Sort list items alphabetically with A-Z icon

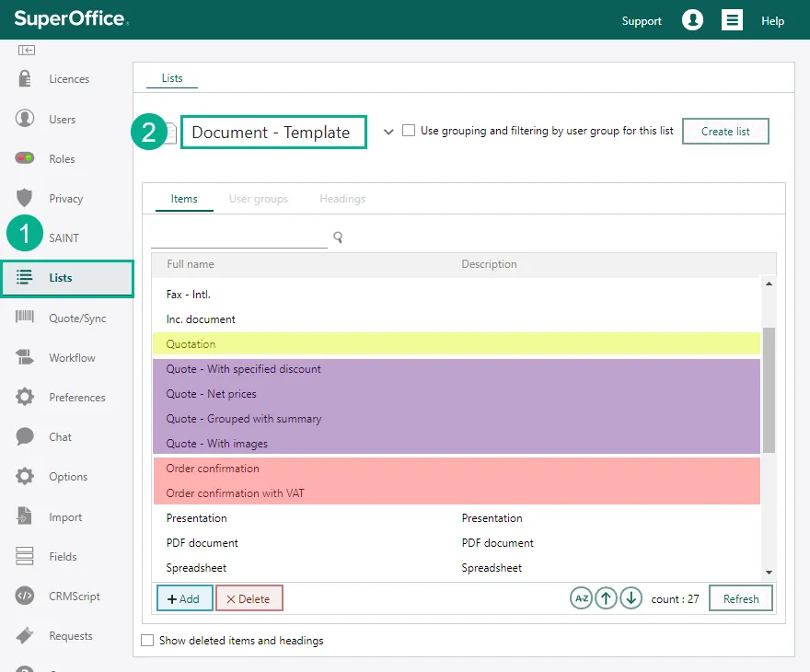tap(581, 598)
